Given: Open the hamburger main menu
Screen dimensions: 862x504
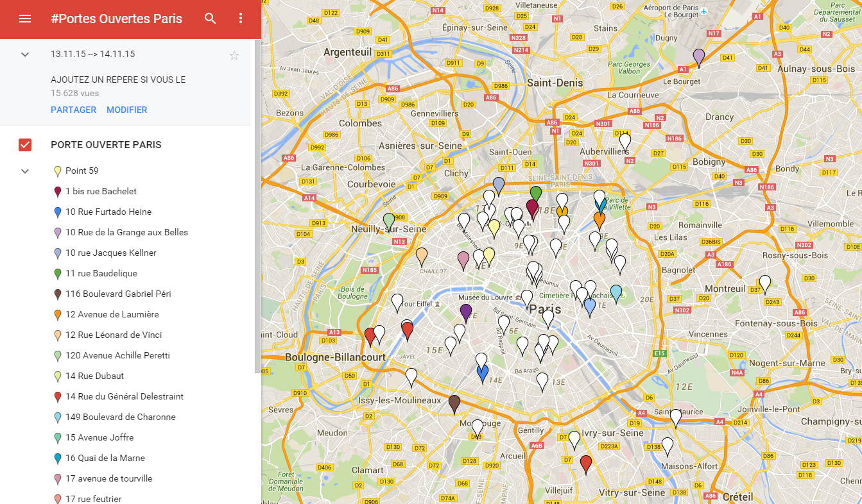Looking at the screenshot, I should [x=25, y=19].
